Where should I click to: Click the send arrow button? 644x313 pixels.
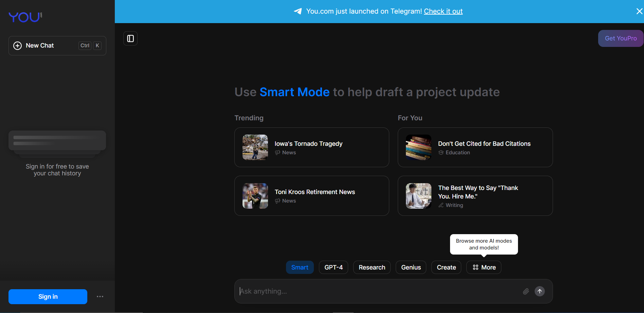click(x=540, y=291)
